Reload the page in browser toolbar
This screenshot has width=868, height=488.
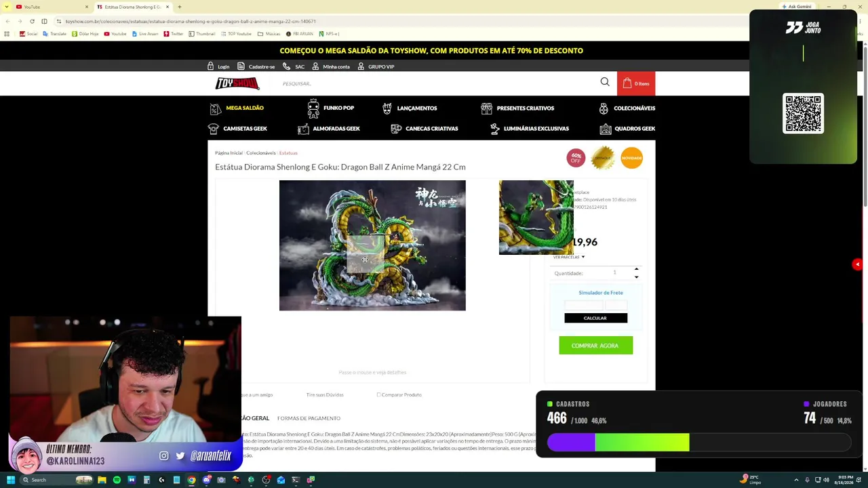coord(32,22)
